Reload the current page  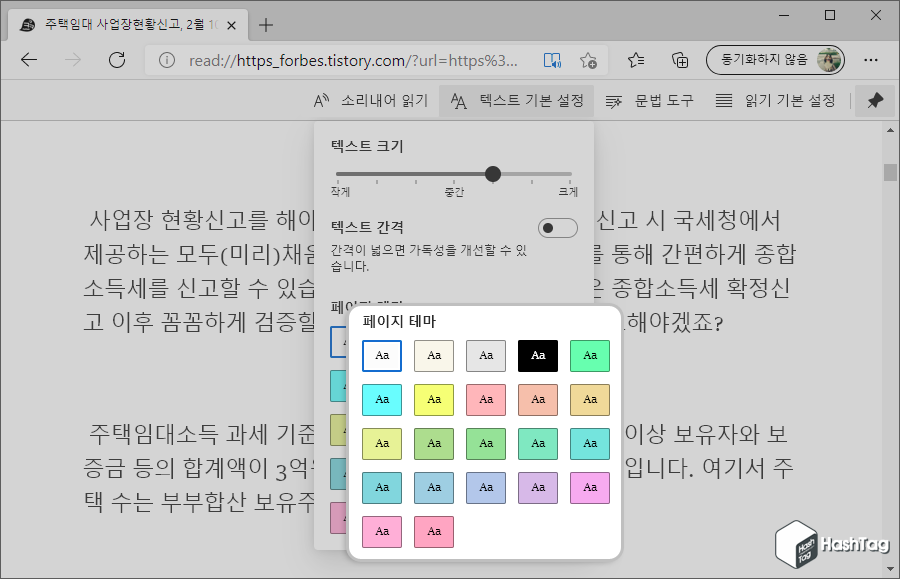tap(116, 60)
